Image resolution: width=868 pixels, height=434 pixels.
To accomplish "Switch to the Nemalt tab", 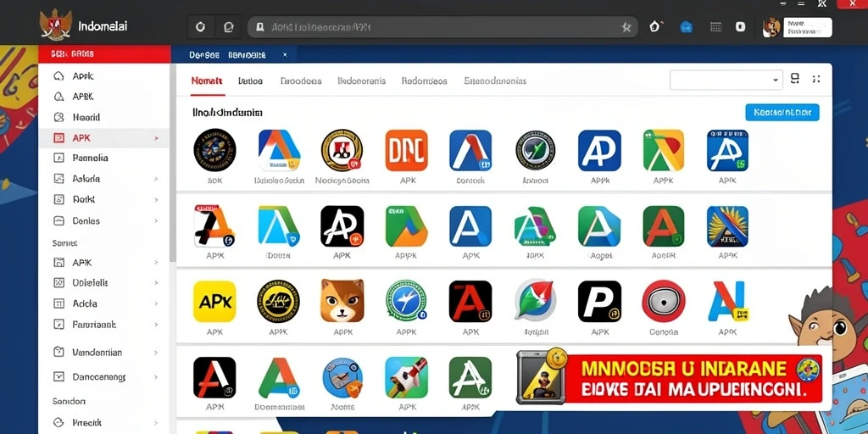I will coord(207,81).
